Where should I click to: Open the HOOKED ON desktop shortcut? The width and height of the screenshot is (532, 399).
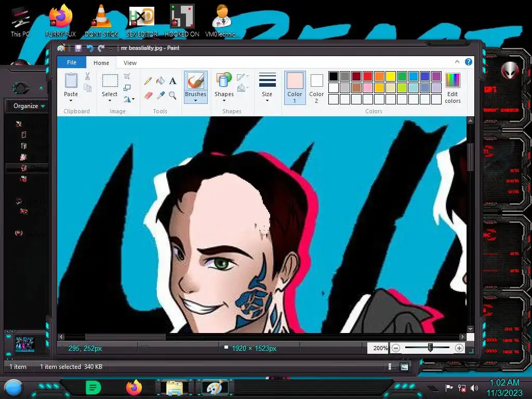click(x=182, y=20)
